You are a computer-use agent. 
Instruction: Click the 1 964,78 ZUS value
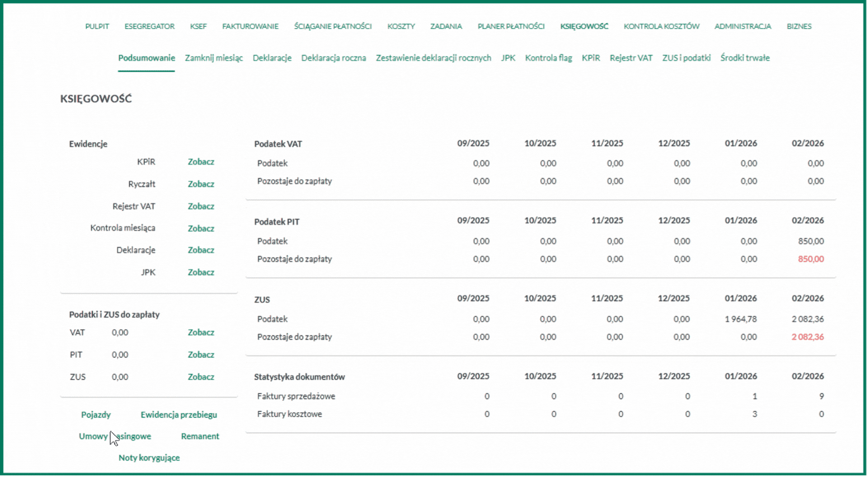click(x=740, y=319)
